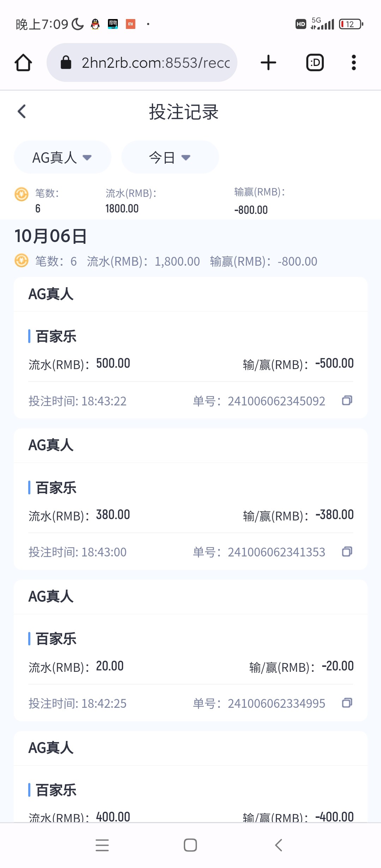381x868 pixels.
Task: Open a new browser tab
Action: coord(268,63)
